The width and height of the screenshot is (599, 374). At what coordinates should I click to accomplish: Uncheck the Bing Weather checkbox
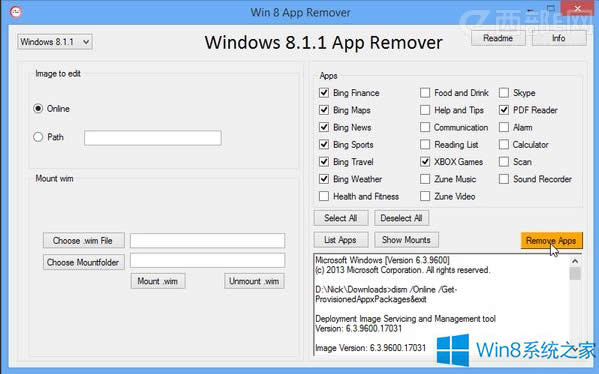tap(324, 179)
